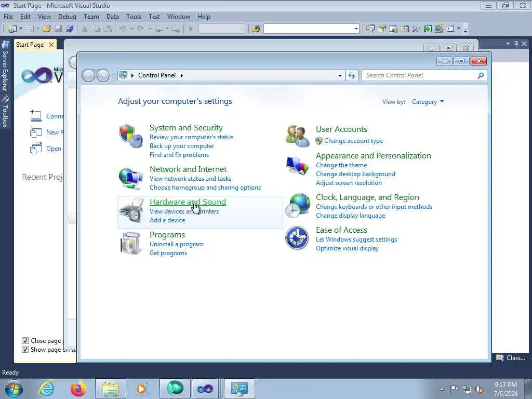Click the Ease of Access icon

(297, 238)
